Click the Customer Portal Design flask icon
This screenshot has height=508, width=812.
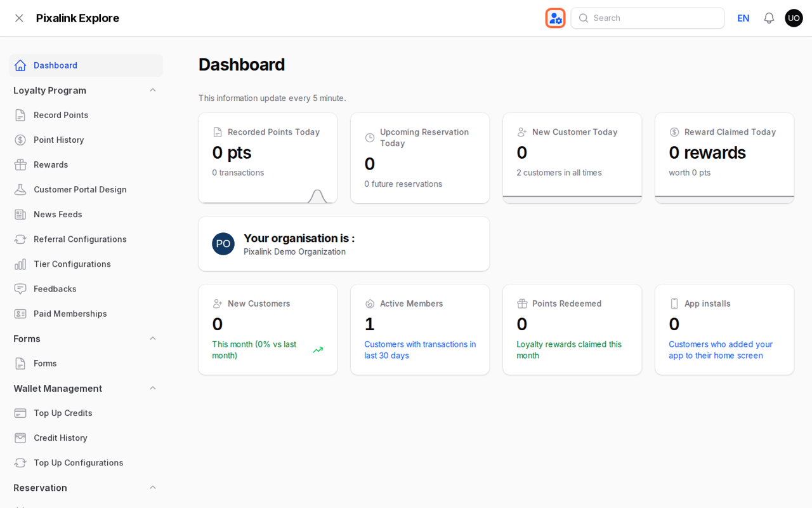tap(20, 189)
